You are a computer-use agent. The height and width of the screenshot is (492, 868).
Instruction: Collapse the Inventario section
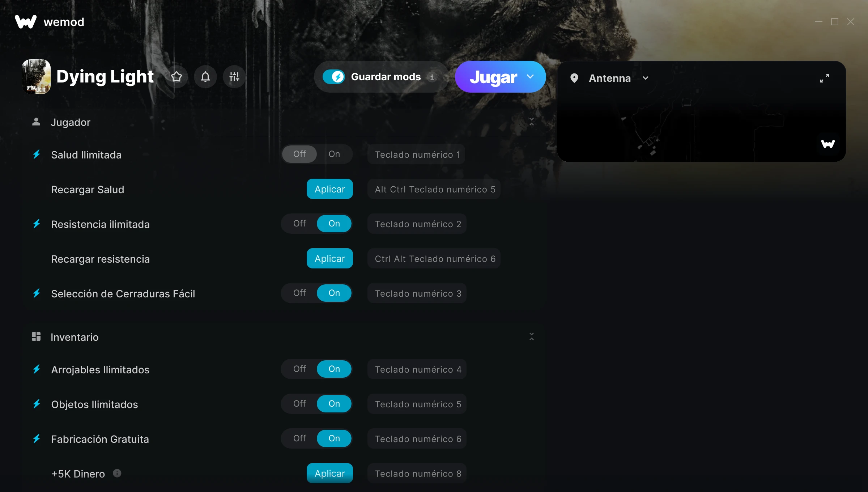click(x=532, y=337)
